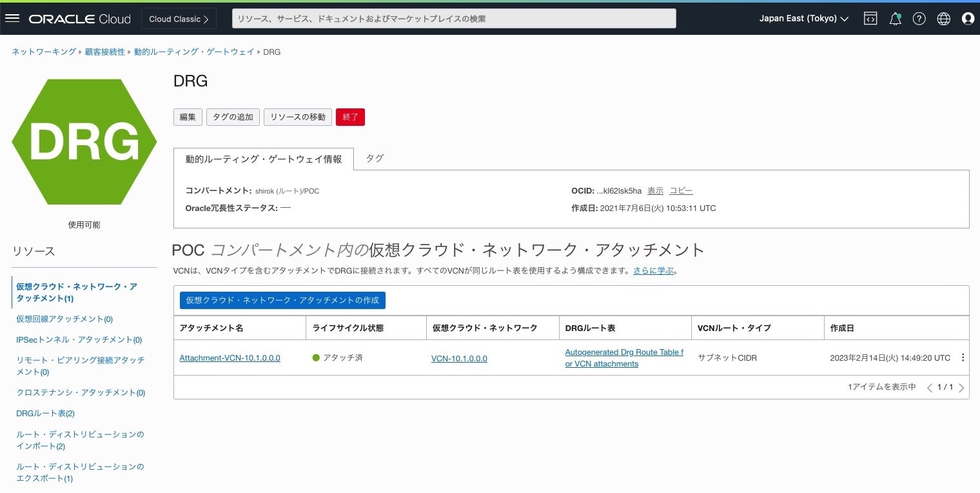Select リモート・ピアリング接続アタッチメント(0) in resources
This screenshot has width=980, height=493.
pyautogui.click(x=81, y=366)
